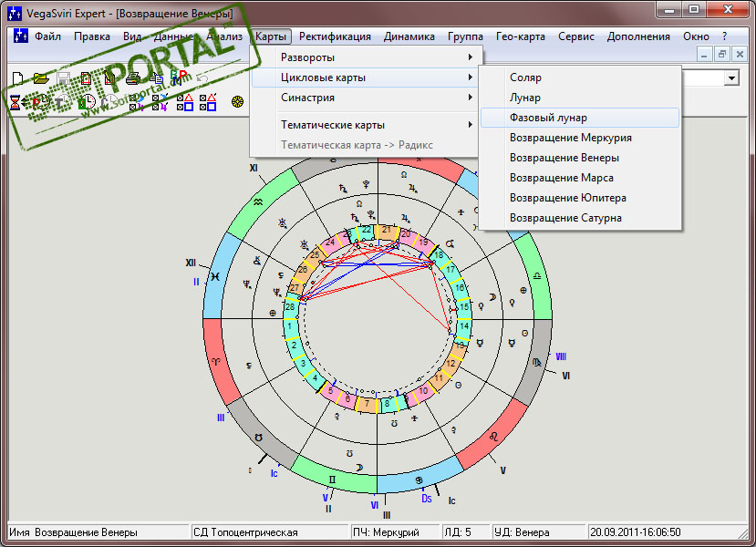The width and height of the screenshot is (756, 547).
Task: Open the ? help menu
Action: point(724,36)
